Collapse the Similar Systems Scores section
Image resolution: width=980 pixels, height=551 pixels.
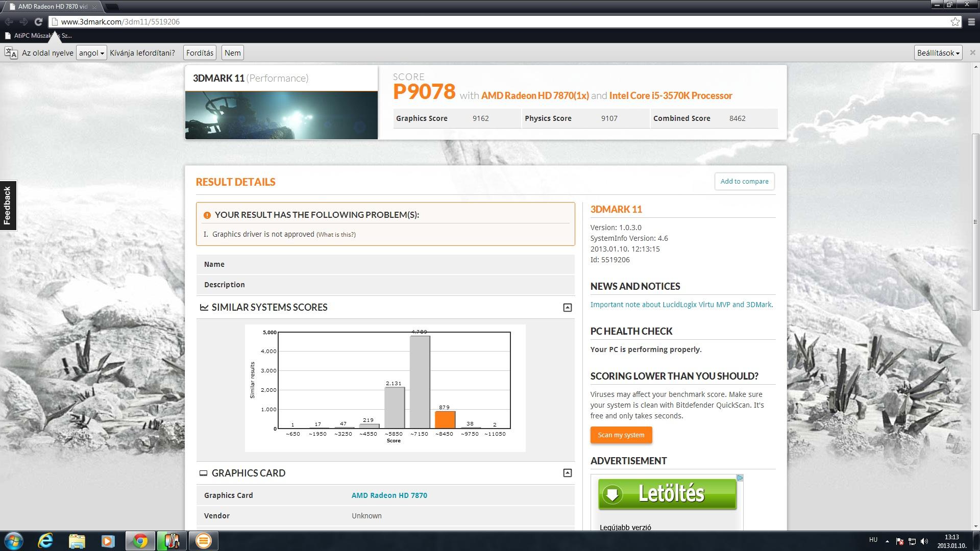click(567, 307)
